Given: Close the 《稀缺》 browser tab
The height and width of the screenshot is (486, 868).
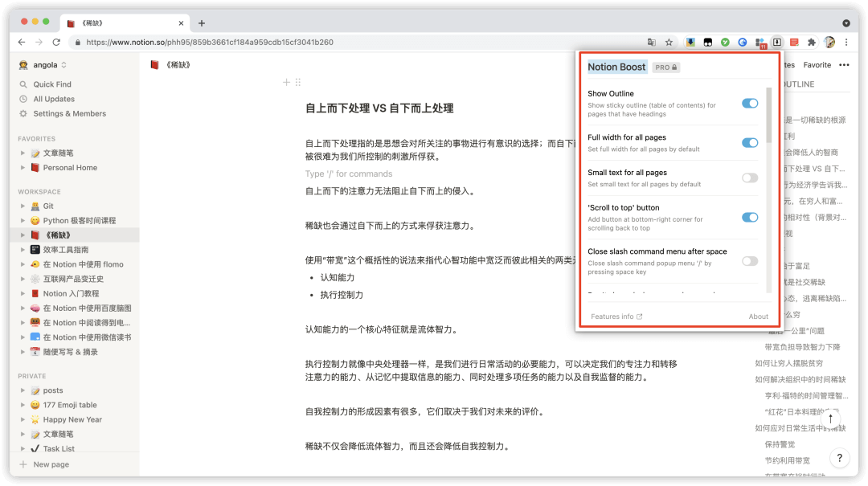Looking at the screenshot, I should click(x=181, y=23).
